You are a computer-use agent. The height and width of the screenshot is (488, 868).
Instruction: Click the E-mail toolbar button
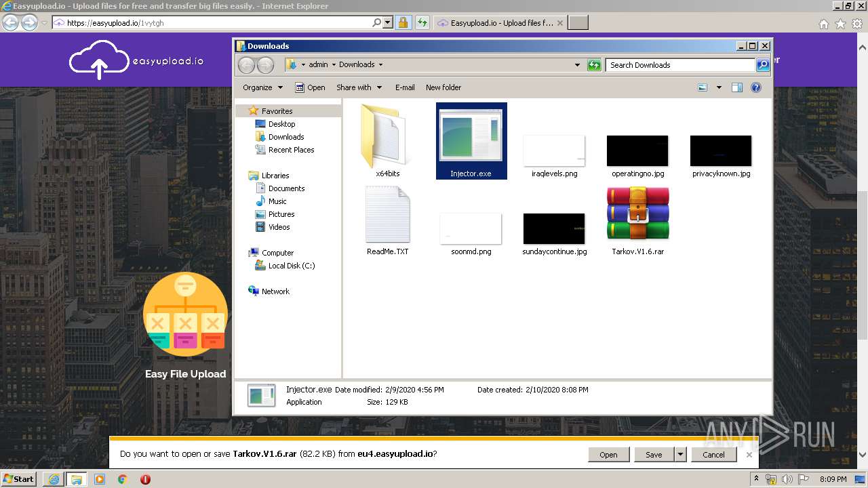point(405,87)
